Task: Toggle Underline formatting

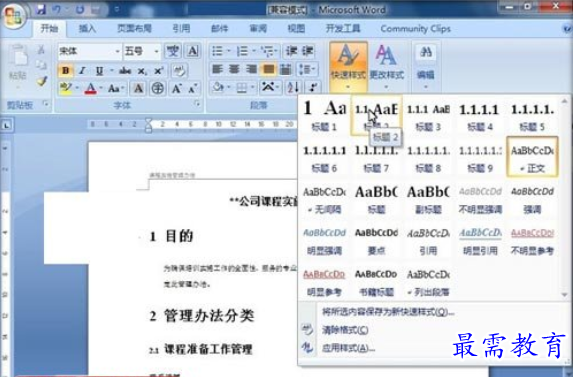Action: (99, 70)
